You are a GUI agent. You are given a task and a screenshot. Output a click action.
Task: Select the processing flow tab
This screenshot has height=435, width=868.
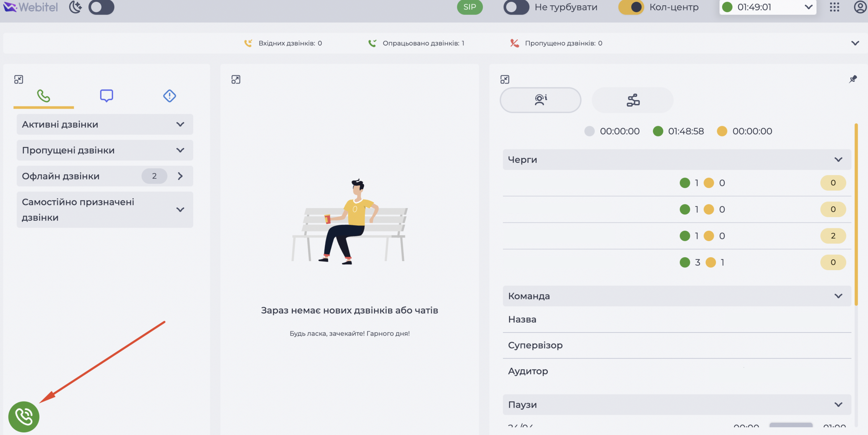click(632, 100)
